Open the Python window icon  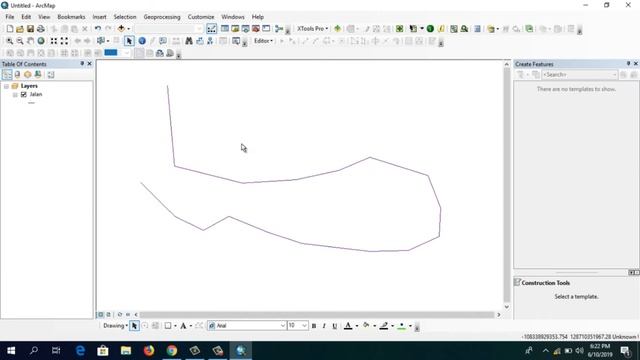pyautogui.click(x=266, y=29)
